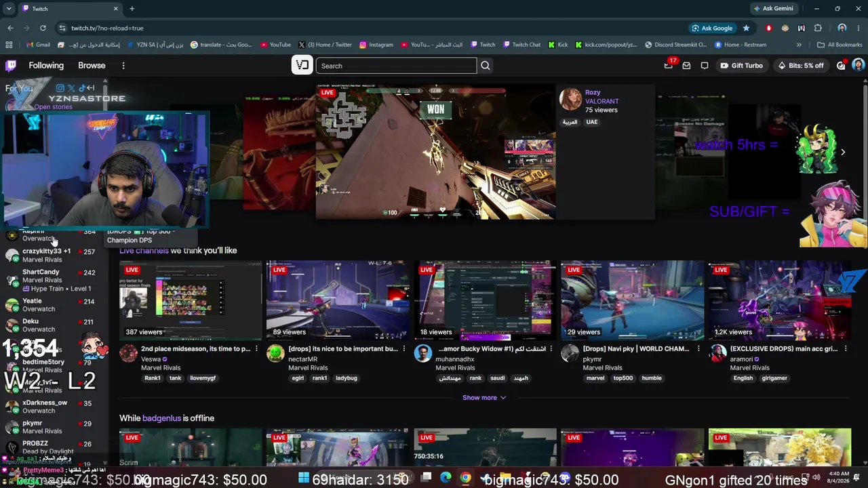
Task: Click the Ask Google lens button
Action: [712, 28]
